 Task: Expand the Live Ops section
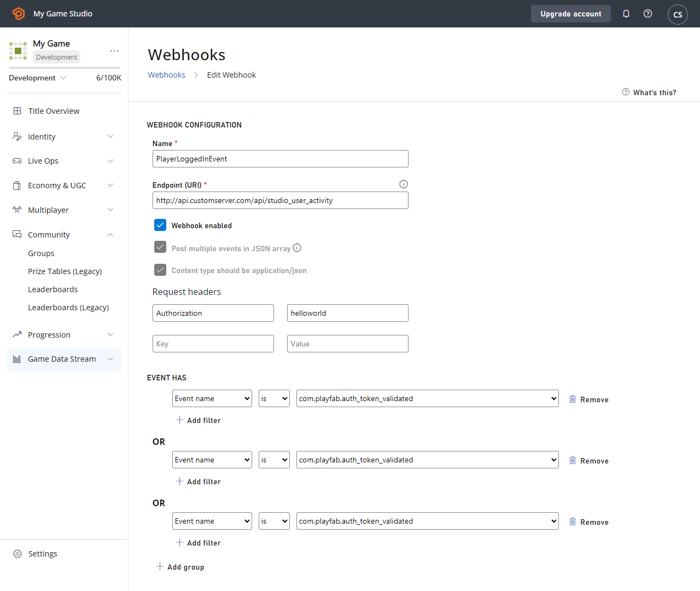tap(64, 161)
